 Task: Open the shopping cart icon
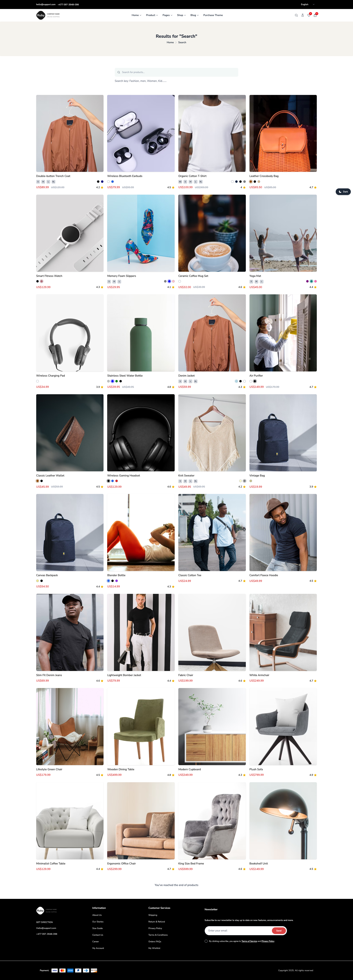[315, 15]
